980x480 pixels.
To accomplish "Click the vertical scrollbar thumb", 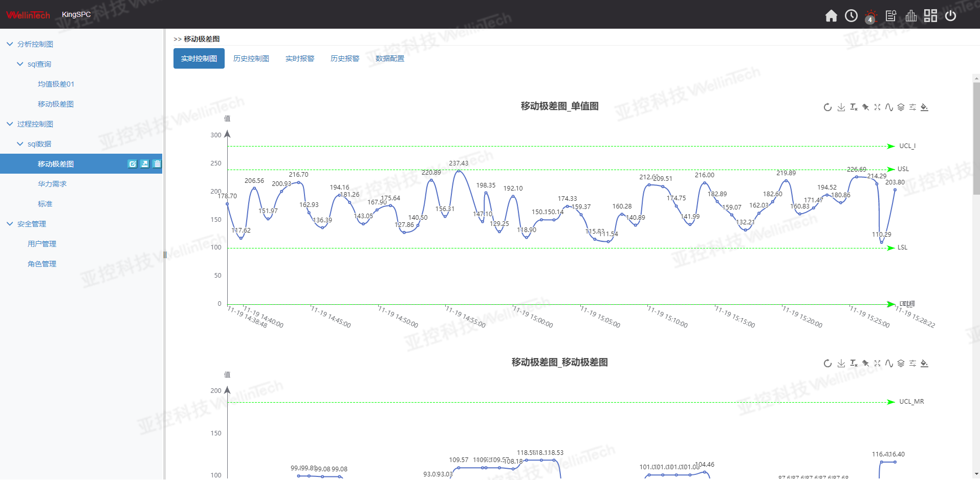I will pos(976,138).
